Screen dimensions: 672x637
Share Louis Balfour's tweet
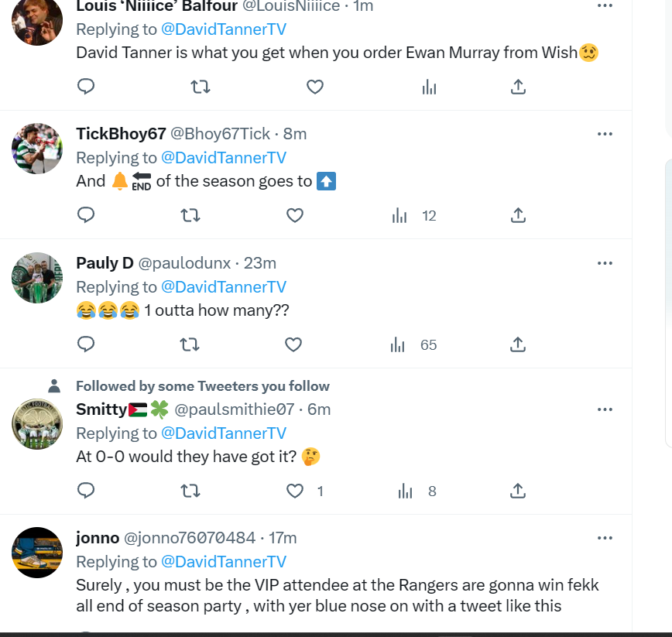pos(518,87)
